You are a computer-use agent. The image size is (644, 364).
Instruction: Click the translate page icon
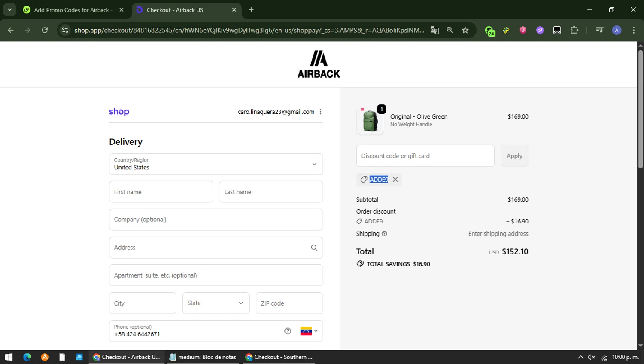(x=435, y=30)
